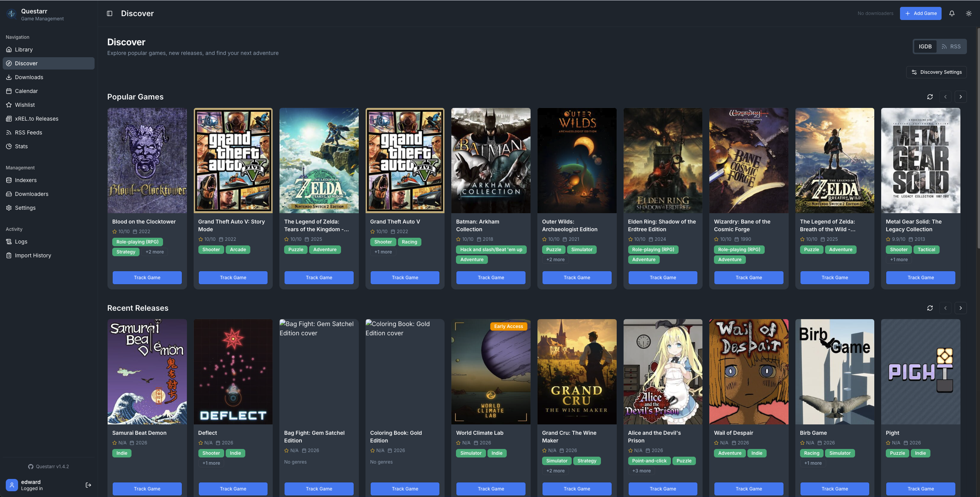Show previous Popular Games page
The width and height of the screenshot is (980, 497).
(x=945, y=97)
